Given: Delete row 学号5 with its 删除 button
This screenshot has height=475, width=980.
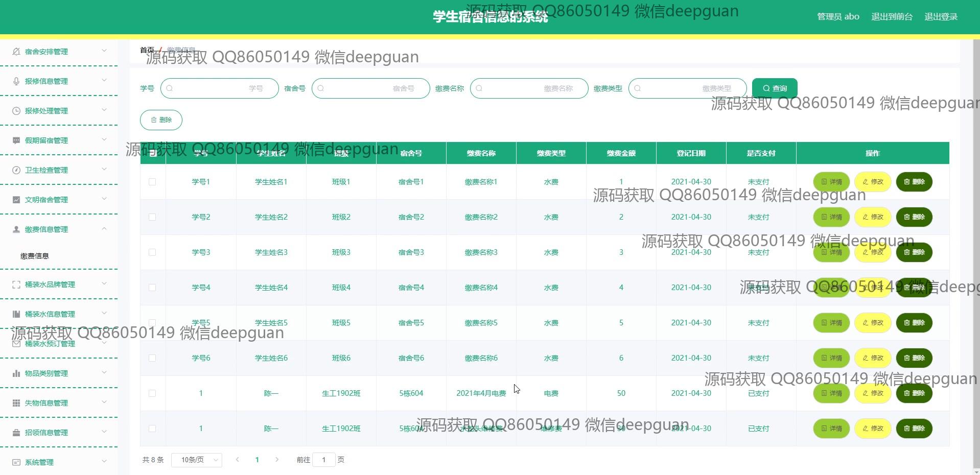Looking at the screenshot, I should click(x=914, y=323).
